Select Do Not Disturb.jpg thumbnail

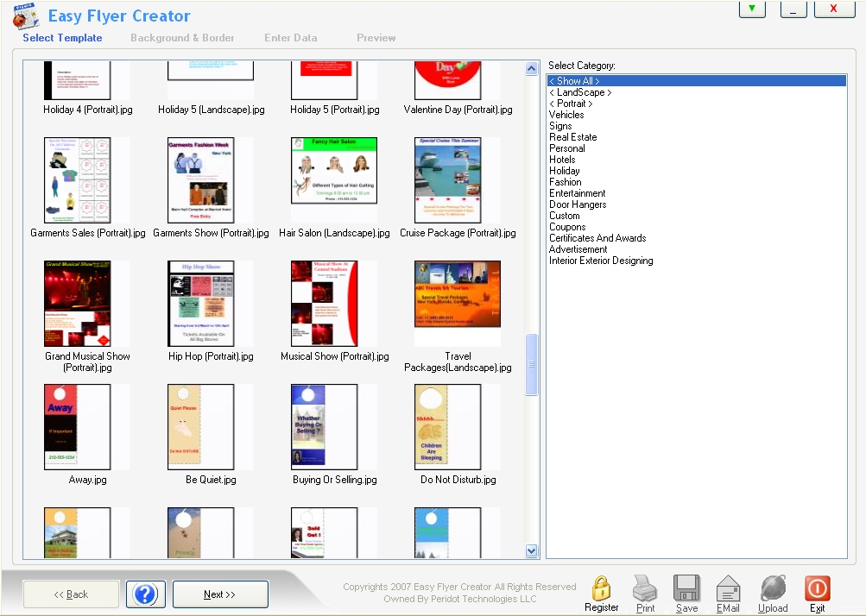(x=448, y=427)
